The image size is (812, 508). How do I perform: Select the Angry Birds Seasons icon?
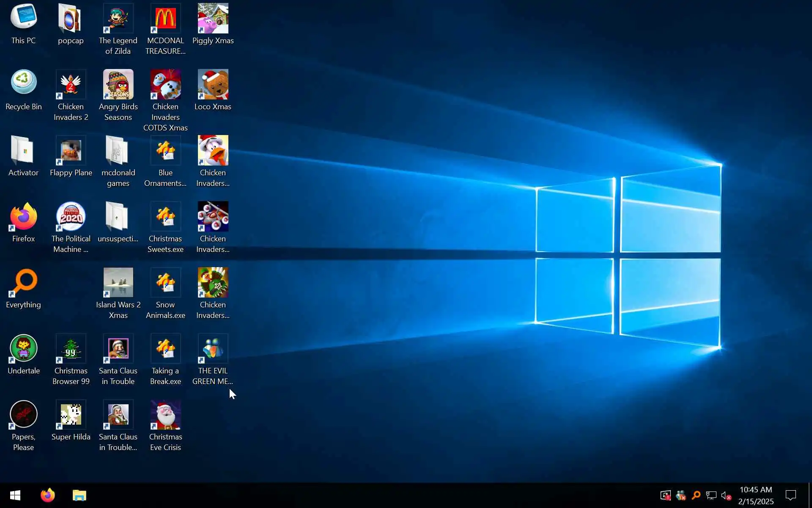point(118,85)
